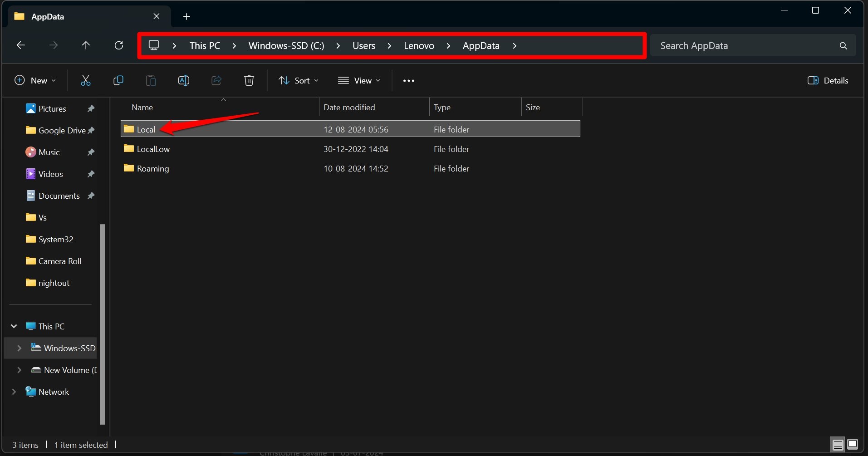
Task: Unpin Documents using its pin icon
Action: [x=91, y=196]
